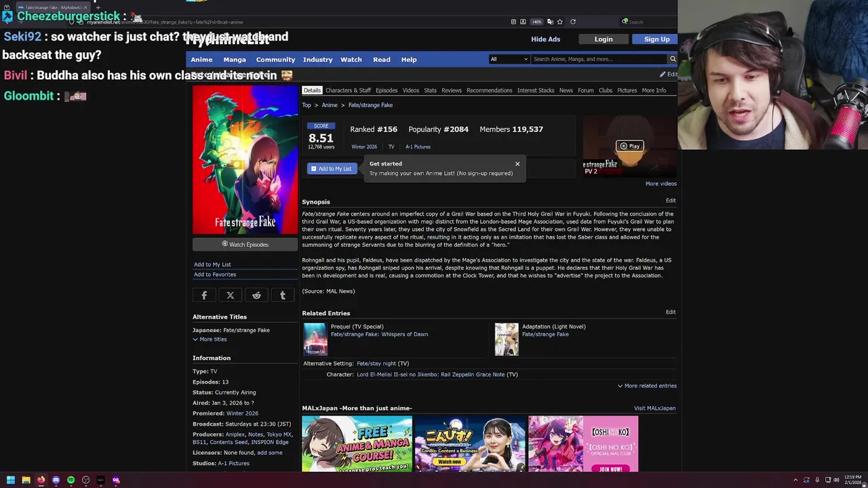Image resolution: width=868 pixels, height=488 pixels.
Task: Click the microphone icon in the system tray
Action: point(817,480)
